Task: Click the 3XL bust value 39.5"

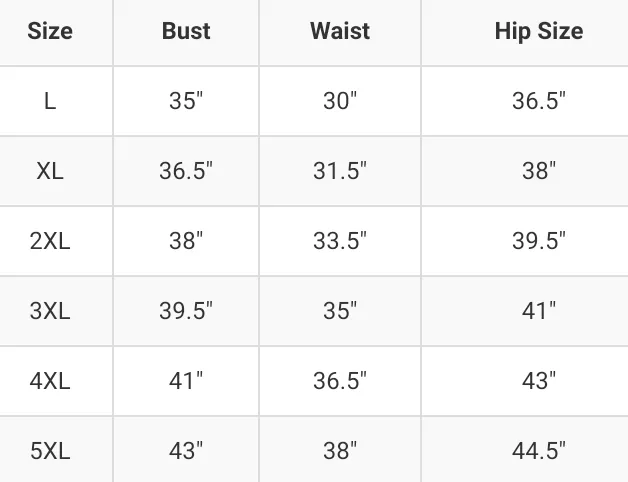Action: pos(186,311)
